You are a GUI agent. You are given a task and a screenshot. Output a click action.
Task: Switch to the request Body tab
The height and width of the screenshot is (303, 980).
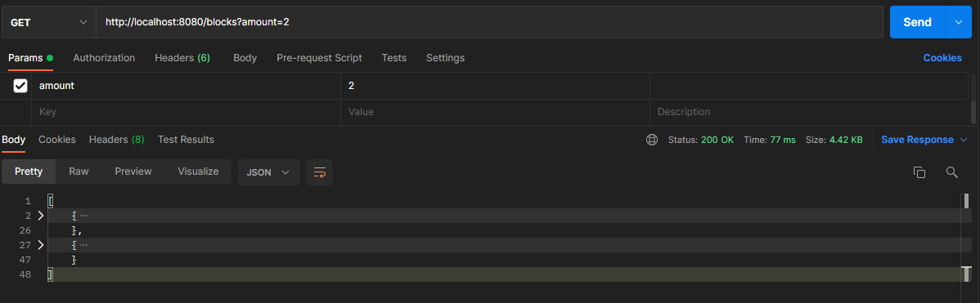click(x=245, y=58)
